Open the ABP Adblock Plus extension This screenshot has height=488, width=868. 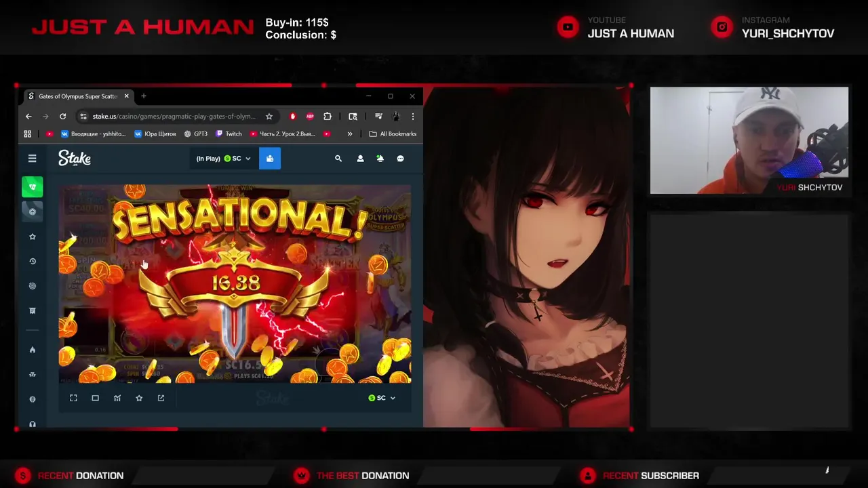click(310, 117)
